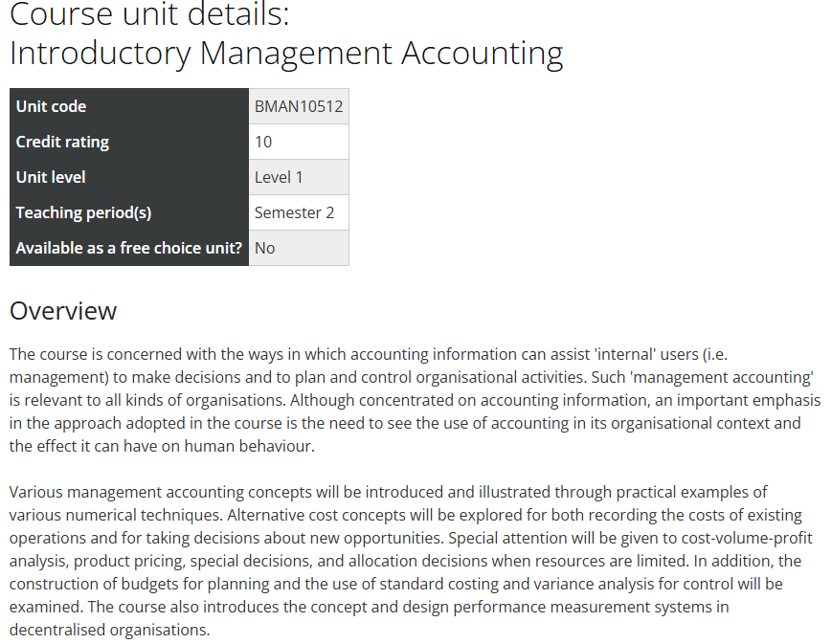
Task: Click the BMAN10512 unit code value
Action: (299, 106)
